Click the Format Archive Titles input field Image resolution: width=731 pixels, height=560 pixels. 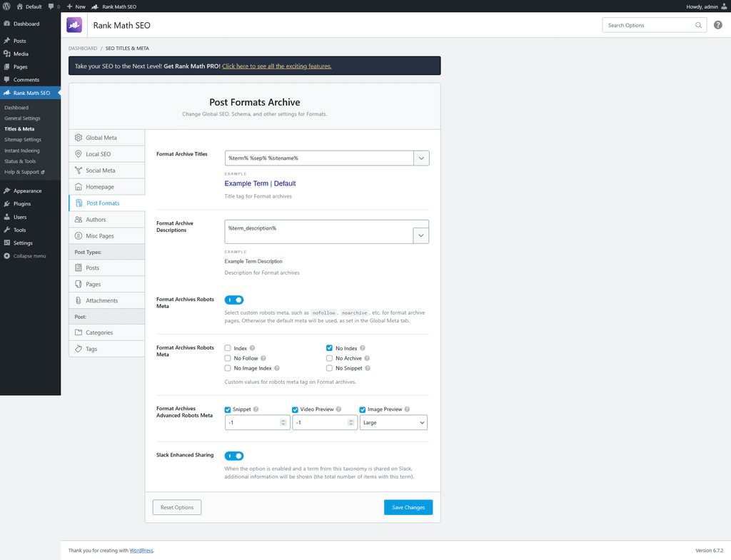tap(319, 158)
